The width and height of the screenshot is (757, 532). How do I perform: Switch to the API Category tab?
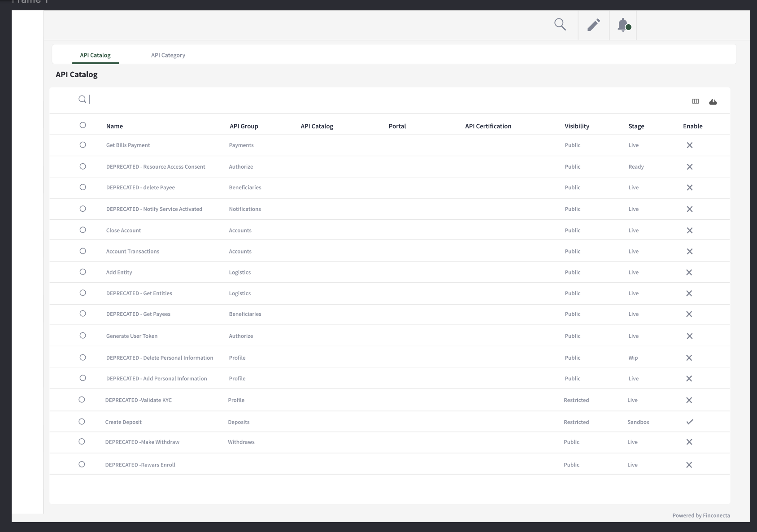pos(168,55)
